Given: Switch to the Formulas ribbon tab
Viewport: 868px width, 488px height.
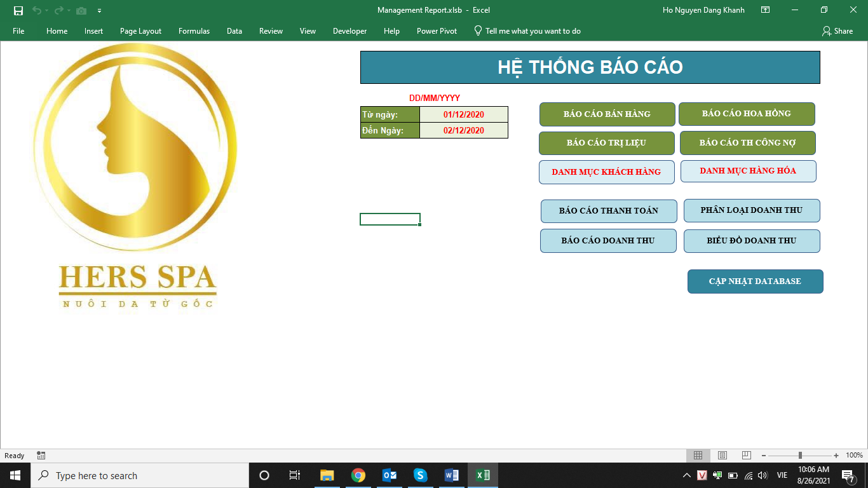Looking at the screenshot, I should click(x=194, y=31).
